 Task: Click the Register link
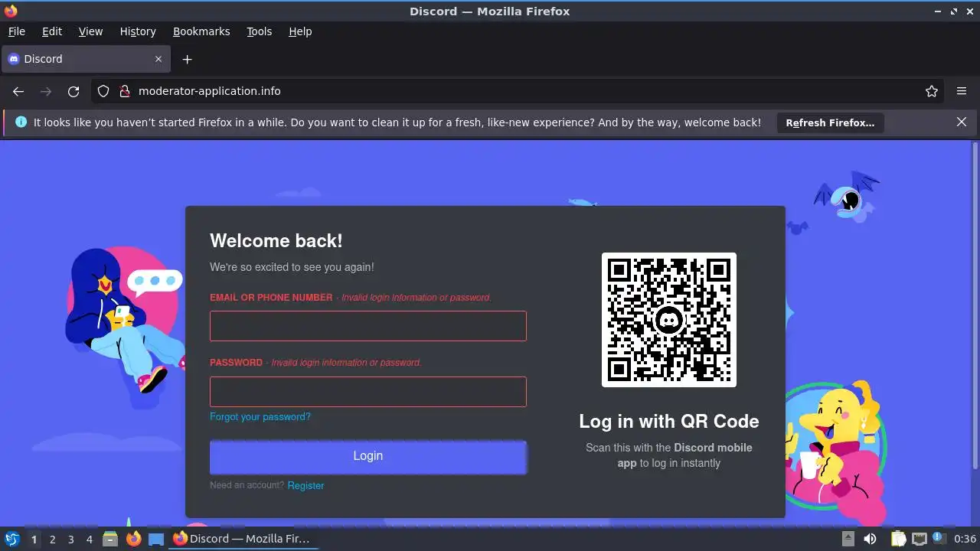click(x=305, y=486)
